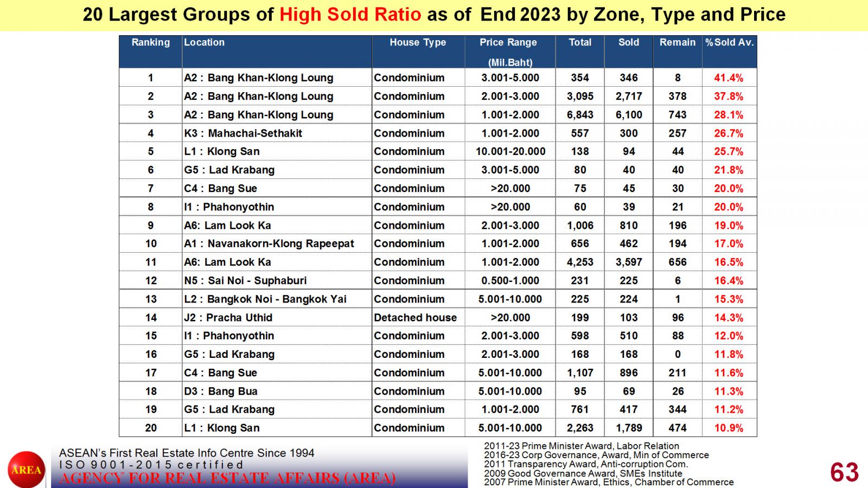Click 2007 Prime Minister Award, Ethics line
Image resolution: width=868 pixels, height=488 pixels.
pos(609,482)
